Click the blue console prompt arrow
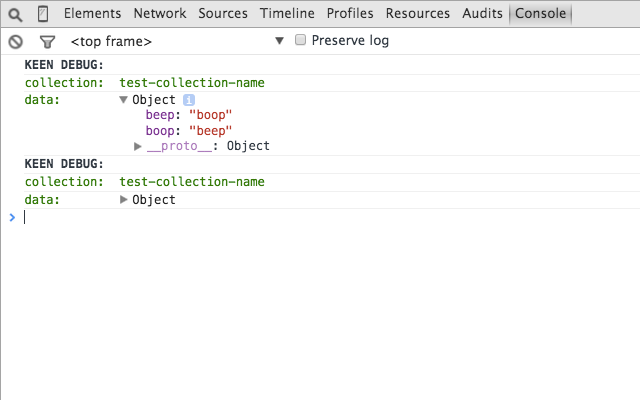The height and width of the screenshot is (400, 640). (12, 218)
